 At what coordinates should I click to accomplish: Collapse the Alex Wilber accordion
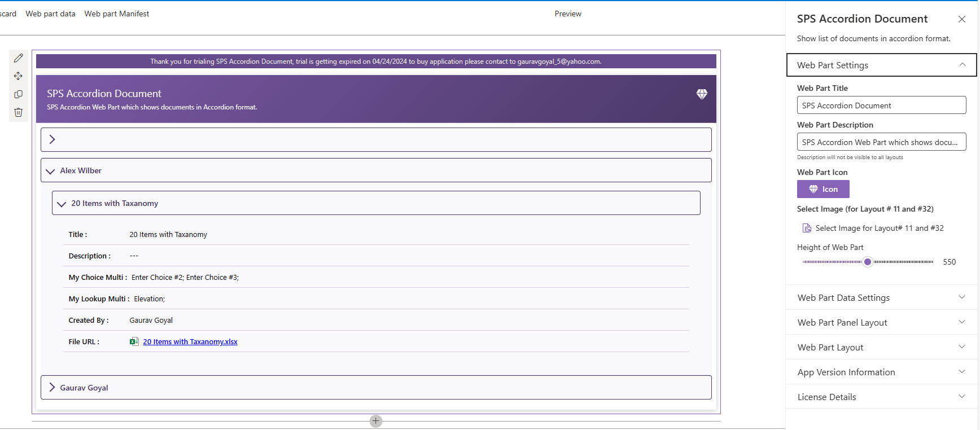point(376,170)
